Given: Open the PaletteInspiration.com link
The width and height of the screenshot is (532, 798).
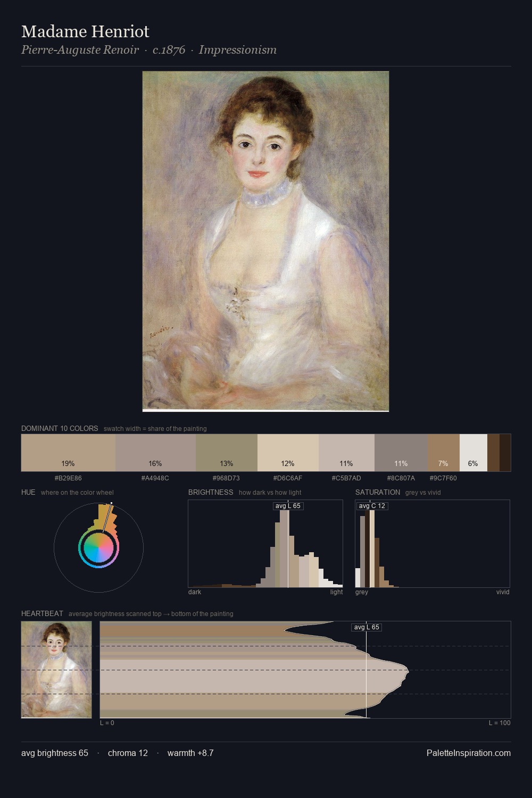Looking at the screenshot, I should 469,753.
